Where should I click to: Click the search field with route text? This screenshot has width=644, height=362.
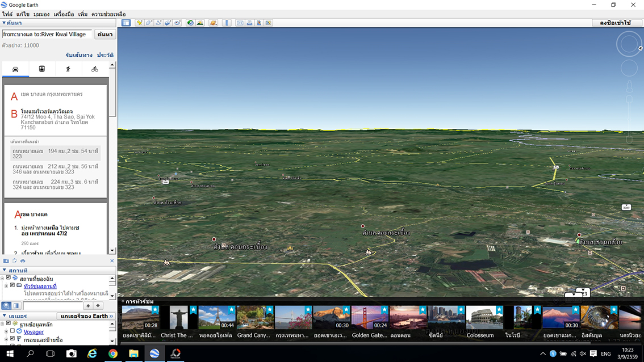(x=47, y=34)
